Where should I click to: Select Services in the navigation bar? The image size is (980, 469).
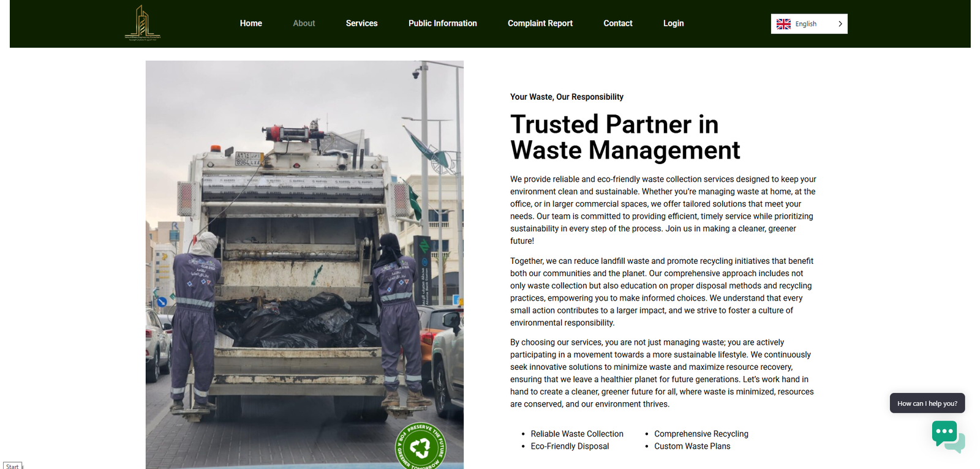tap(361, 23)
